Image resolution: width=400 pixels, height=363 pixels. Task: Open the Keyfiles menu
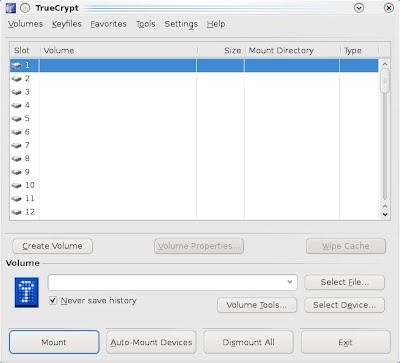pos(67,24)
